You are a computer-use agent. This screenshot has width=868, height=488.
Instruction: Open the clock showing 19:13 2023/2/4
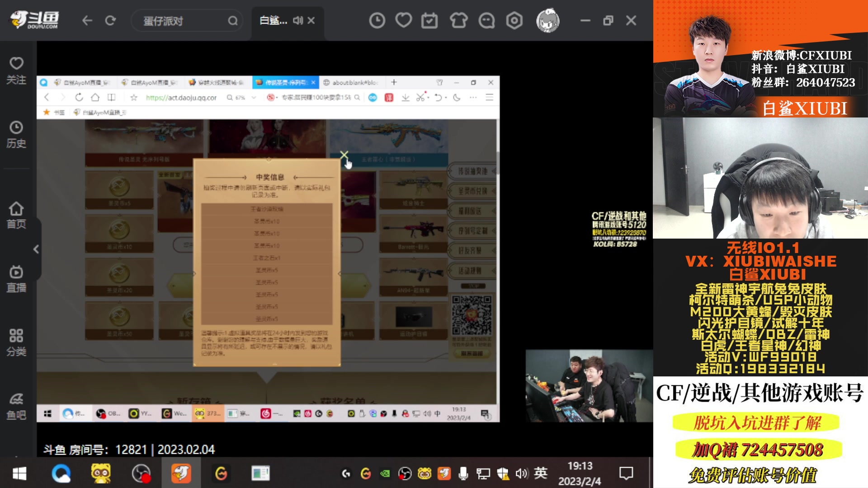pyautogui.click(x=580, y=473)
